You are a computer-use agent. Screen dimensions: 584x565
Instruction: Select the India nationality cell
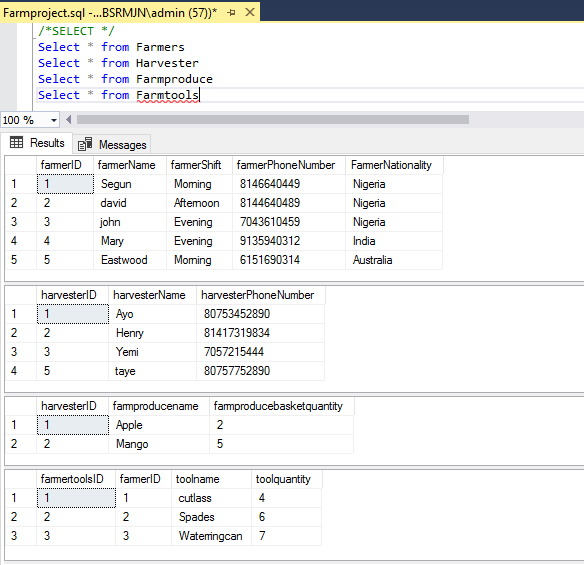394,241
